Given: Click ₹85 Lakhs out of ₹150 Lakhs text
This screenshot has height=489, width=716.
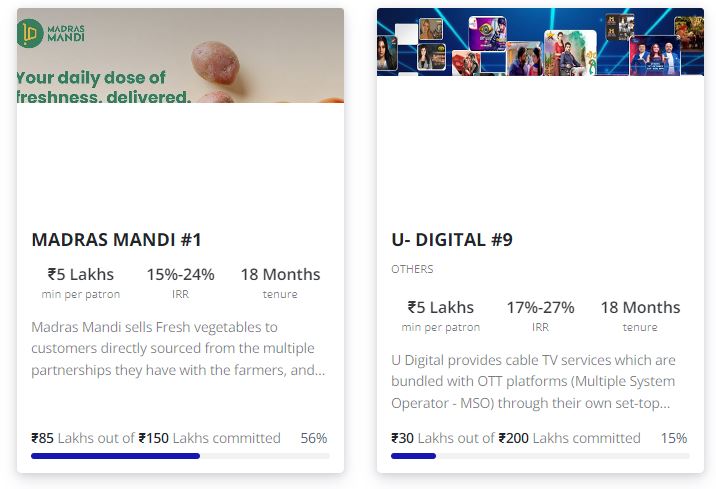Looking at the screenshot, I should pyautogui.click(x=156, y=438).
